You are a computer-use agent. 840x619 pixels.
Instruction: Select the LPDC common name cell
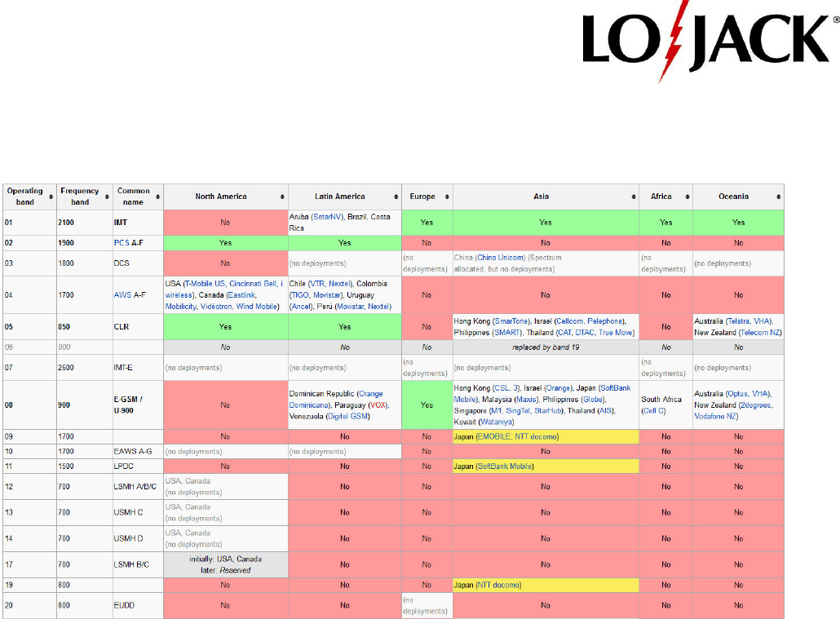pos(138,466)
